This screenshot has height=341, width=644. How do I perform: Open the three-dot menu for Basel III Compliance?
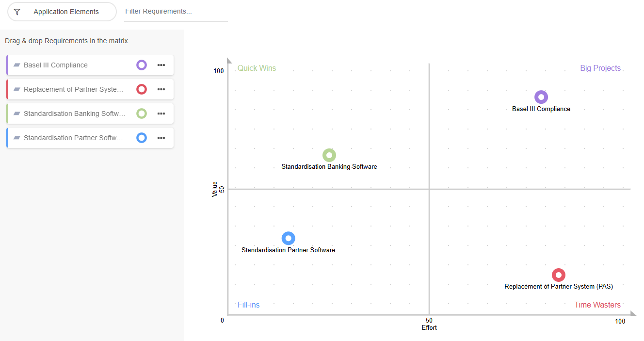[x=161, y=65]
